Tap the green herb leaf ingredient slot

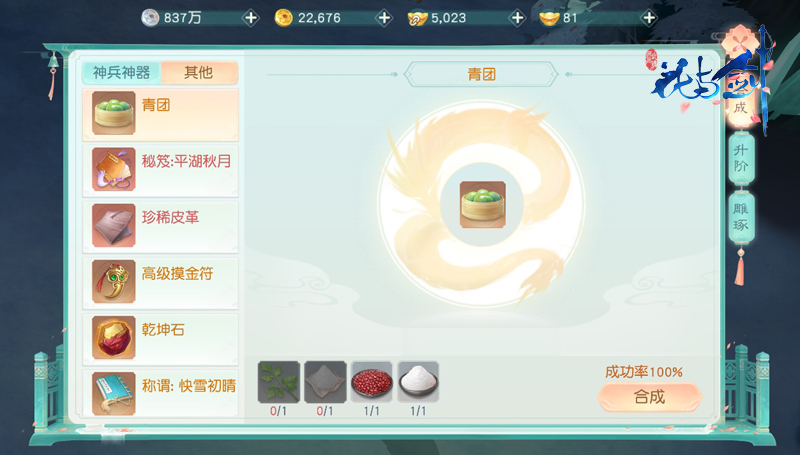pos(279,382)
